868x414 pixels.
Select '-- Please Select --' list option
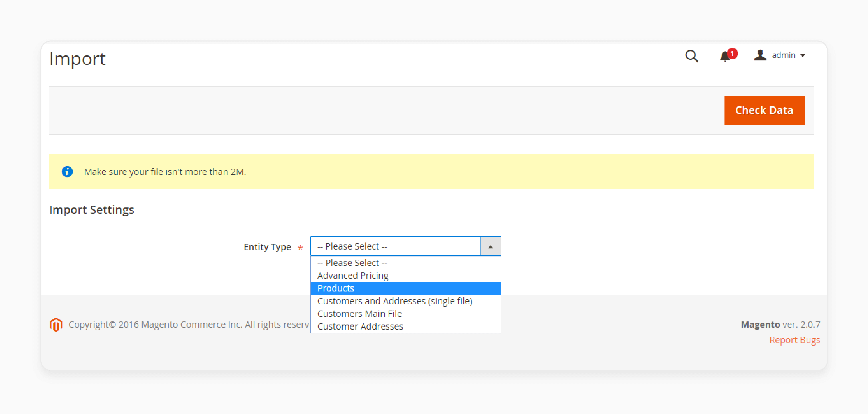coord(405,262)
